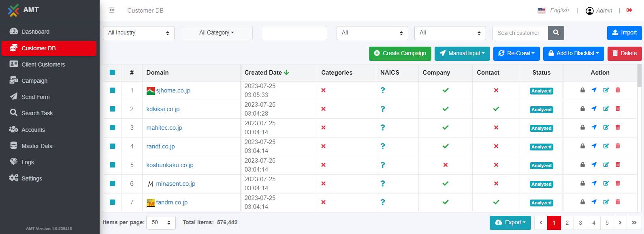Open Dashboard in sidebar
Viewport: 644px width, 234px height.
tap(49, 32)
